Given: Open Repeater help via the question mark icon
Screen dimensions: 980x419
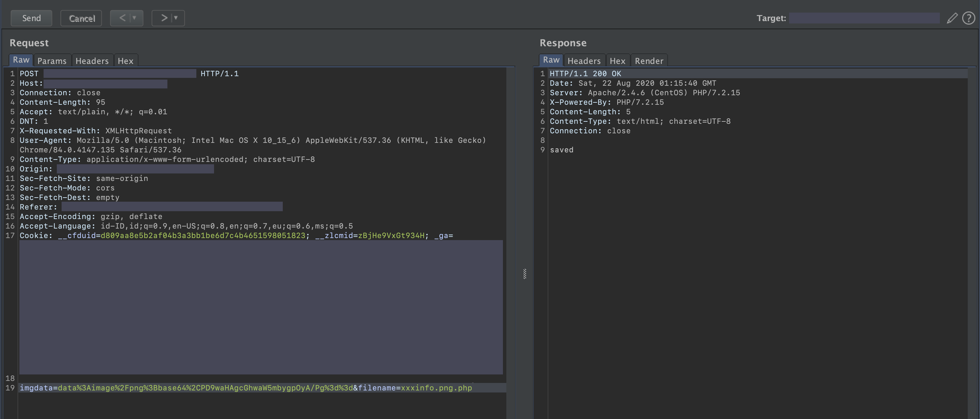Looking at the screenshot, I should tap(968, 18).
